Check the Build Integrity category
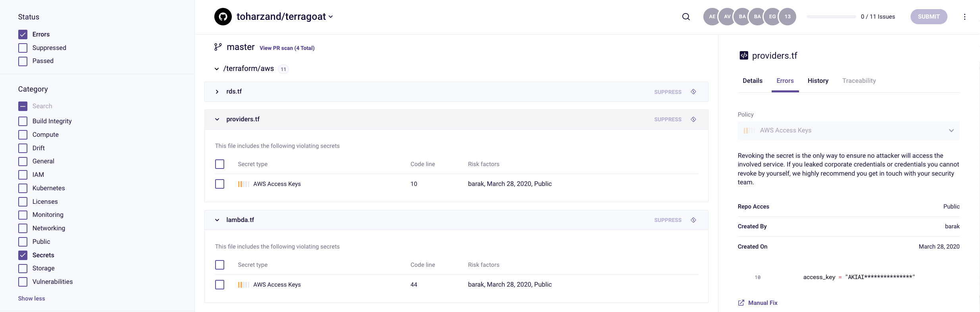The image size is (980, 312). (23, 121)
